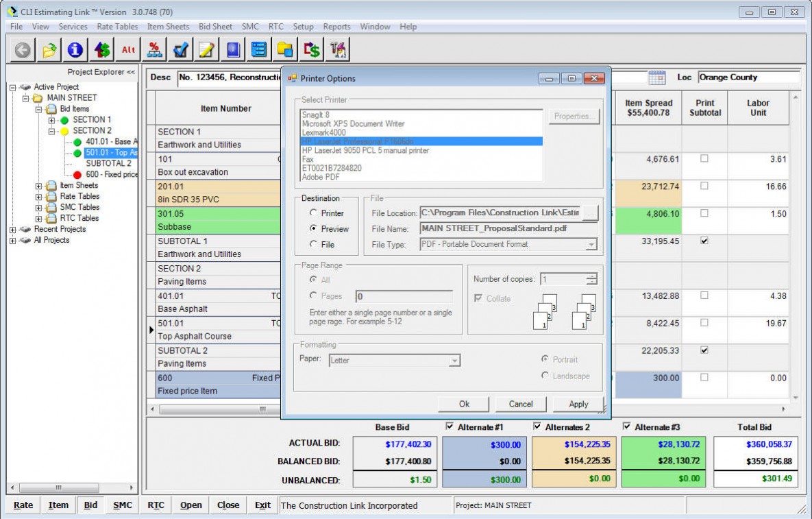Click the dollar sign with arrows toolbar icon
Viewport: 812px width, 519px height.
coord(101,50)
